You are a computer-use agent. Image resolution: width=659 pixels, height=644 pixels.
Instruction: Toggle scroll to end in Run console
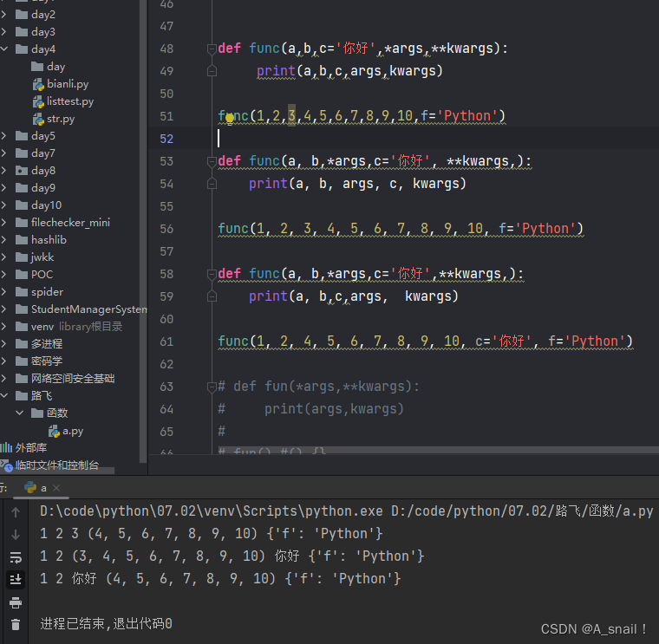coord(16,579)
